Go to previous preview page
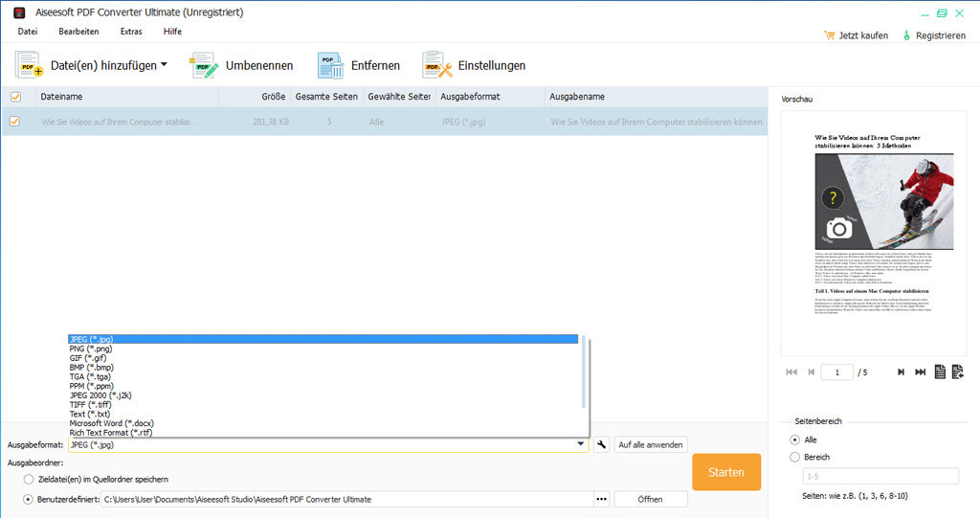Image resolution: width=980 pixels, height=518 pixels. tap(812, 372)
